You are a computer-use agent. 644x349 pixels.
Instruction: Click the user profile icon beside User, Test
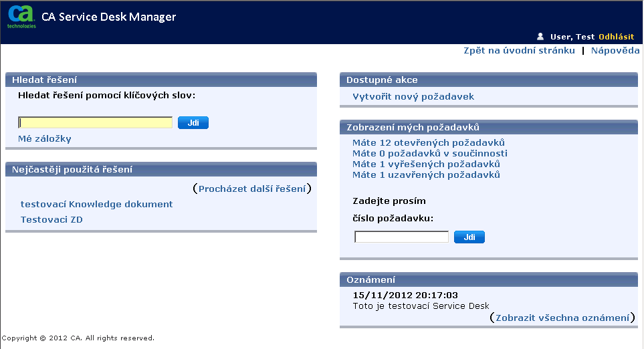(540, 37)
